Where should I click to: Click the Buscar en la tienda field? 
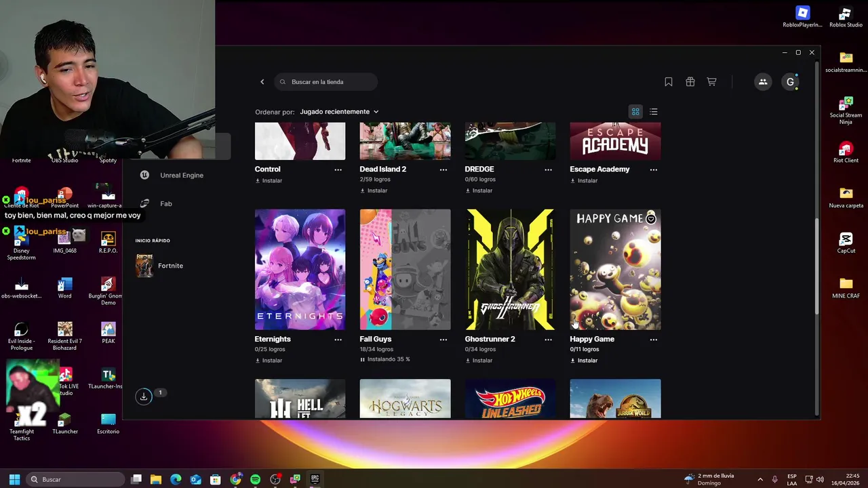tap(326, 82)
